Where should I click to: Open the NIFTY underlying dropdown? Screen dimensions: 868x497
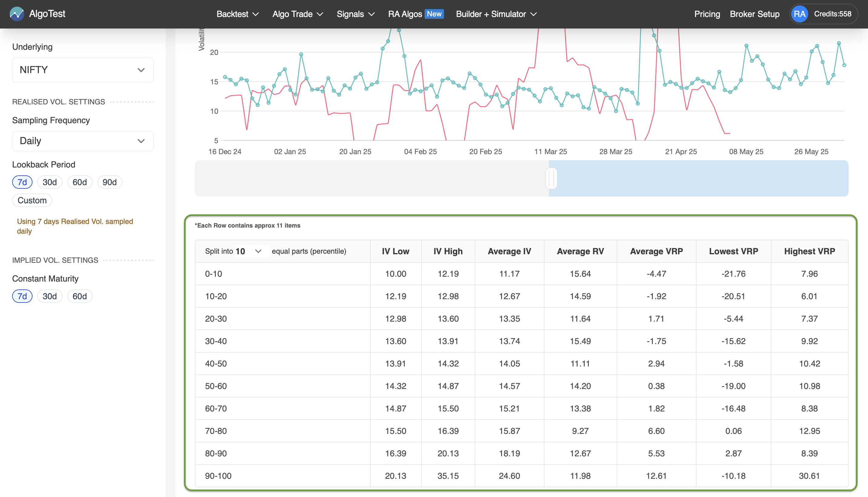(83, 70)
